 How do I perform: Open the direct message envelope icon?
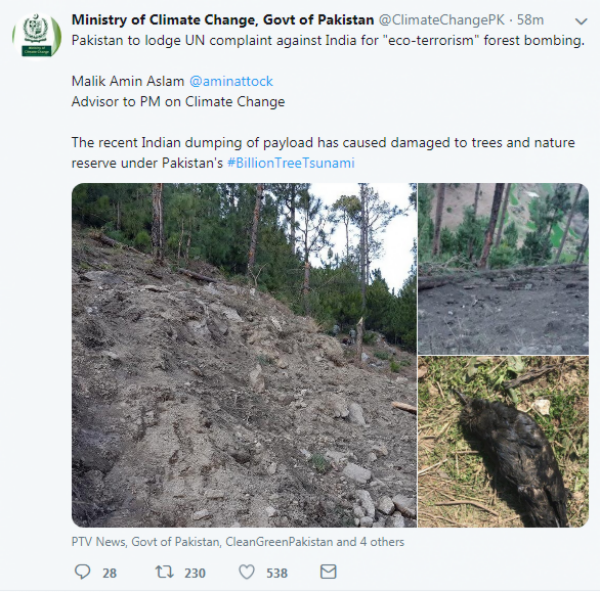[327, 572]
